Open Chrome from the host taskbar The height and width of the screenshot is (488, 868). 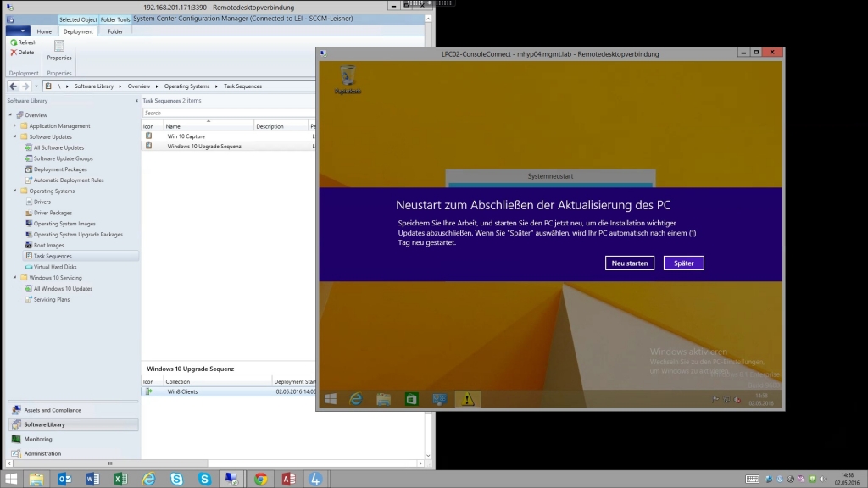tap(261, 479)
